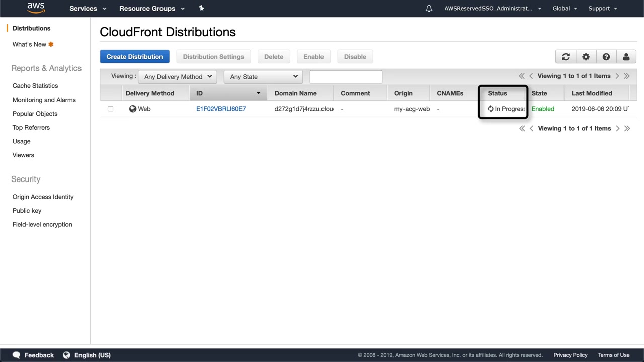Go to last page in top pager

(x=627, y=76)
